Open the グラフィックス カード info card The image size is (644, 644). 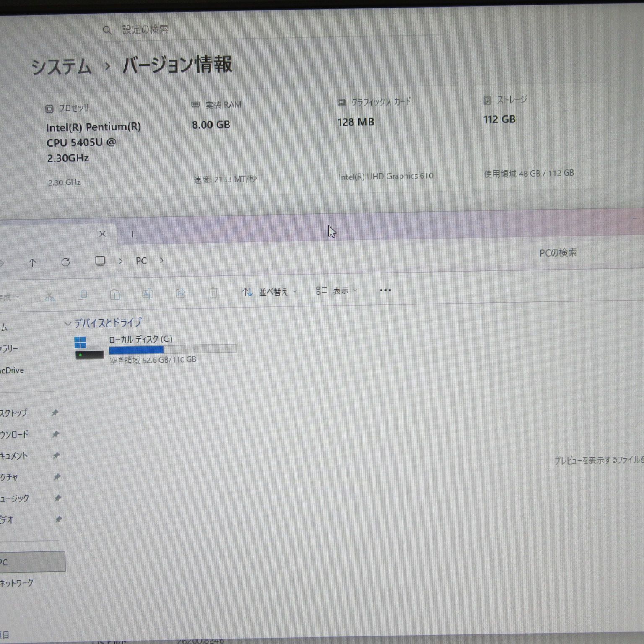[395, 139]
